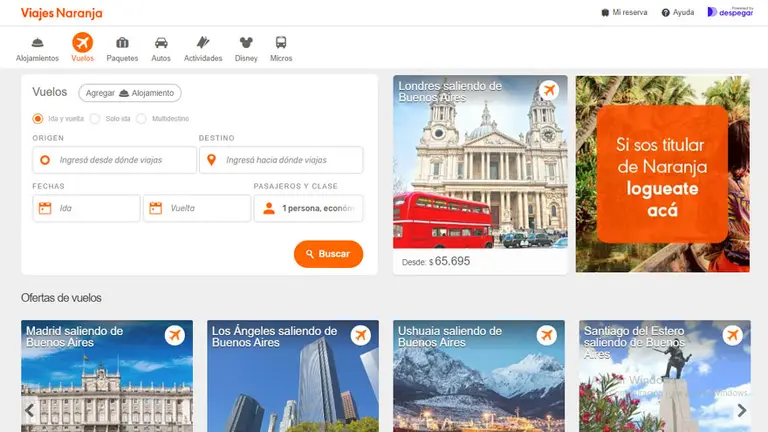The height and width of the screenshot is (432, 768).
Task: Click the Ayuda question mark icon
Action: tap(665, 13)
